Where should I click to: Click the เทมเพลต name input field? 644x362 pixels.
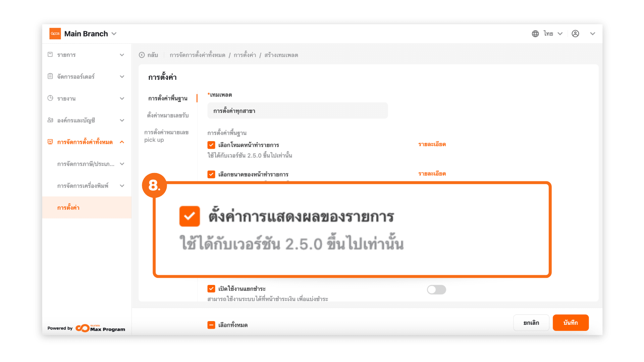(x=298, y=111)
